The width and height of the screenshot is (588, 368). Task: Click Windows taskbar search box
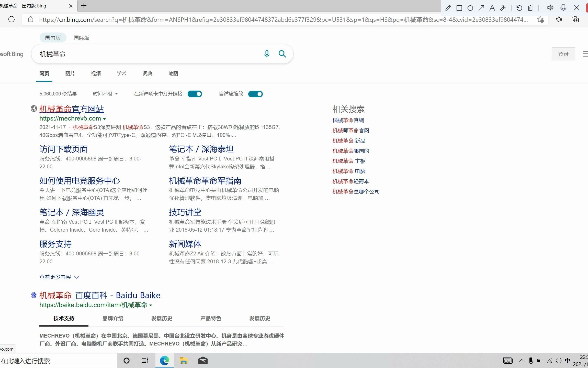[58, 361]
